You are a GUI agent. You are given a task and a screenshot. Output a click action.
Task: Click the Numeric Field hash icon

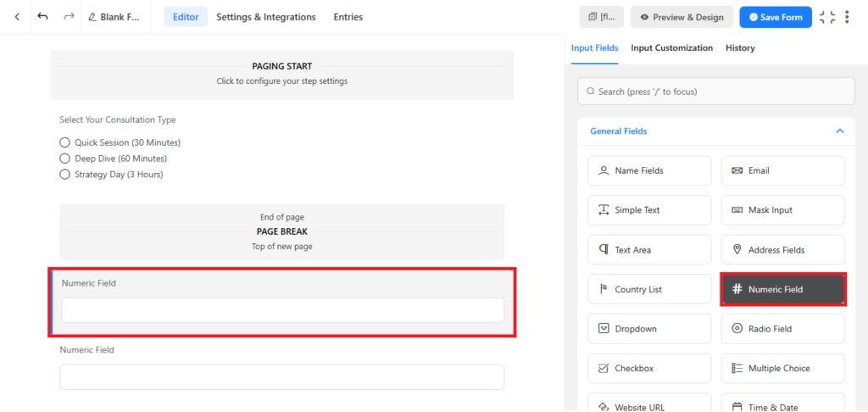(x=737, y=289)
